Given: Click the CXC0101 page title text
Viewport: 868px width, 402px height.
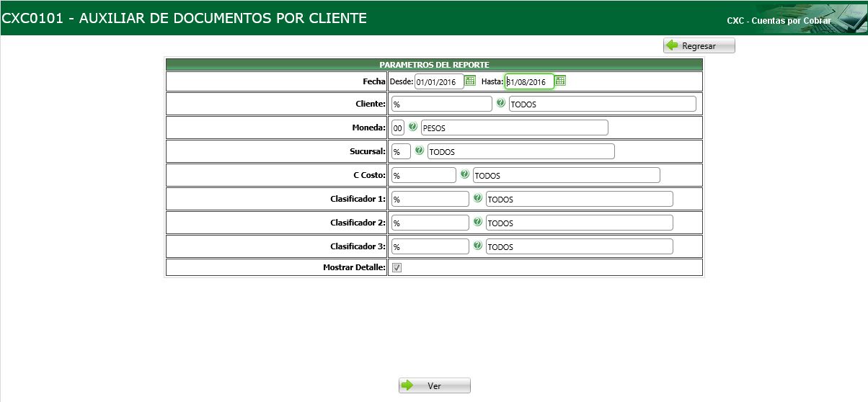Looking at the screenshot, I should pos(184,18).
